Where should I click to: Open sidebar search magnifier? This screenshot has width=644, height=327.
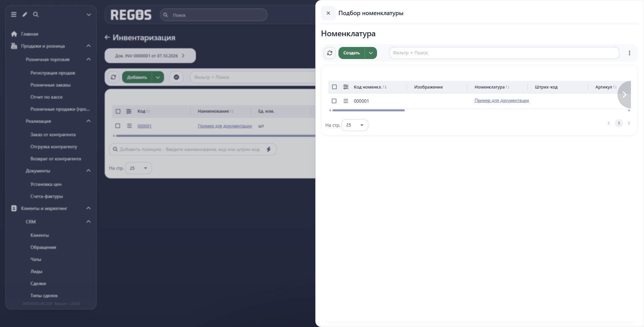click(x=36, y=14)
